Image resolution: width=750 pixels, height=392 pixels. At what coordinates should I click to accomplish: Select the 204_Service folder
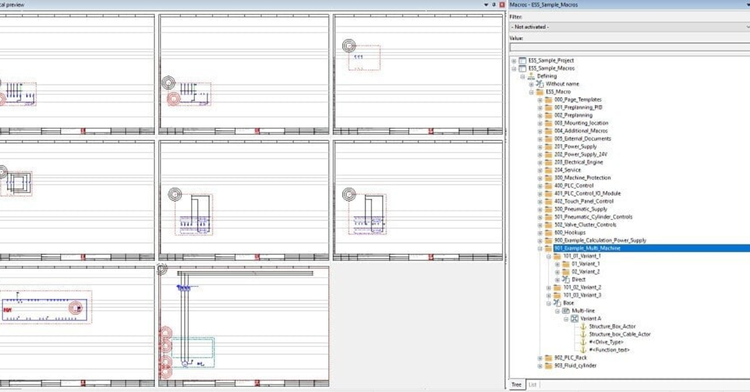[x=567, y=170]
